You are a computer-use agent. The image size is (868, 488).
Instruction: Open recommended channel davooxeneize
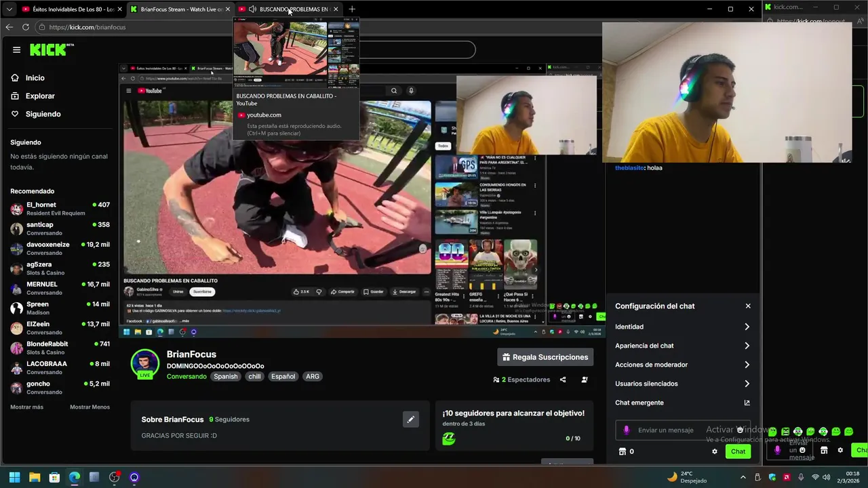60,249
